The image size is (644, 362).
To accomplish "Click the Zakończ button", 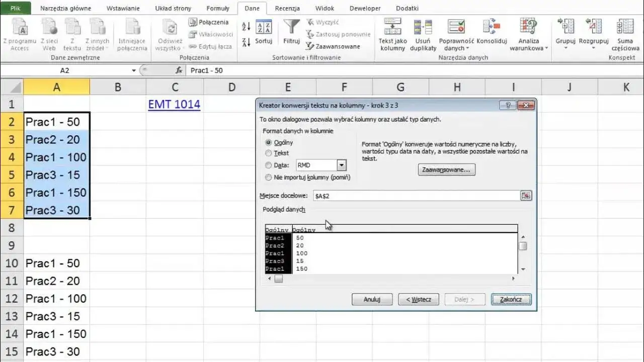I will click(511, 299).
